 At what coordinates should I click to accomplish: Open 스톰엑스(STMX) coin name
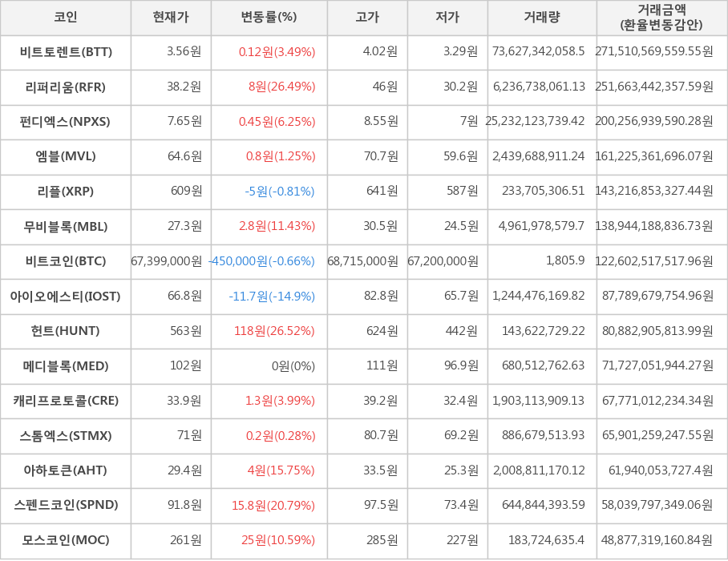pos(66,436)
